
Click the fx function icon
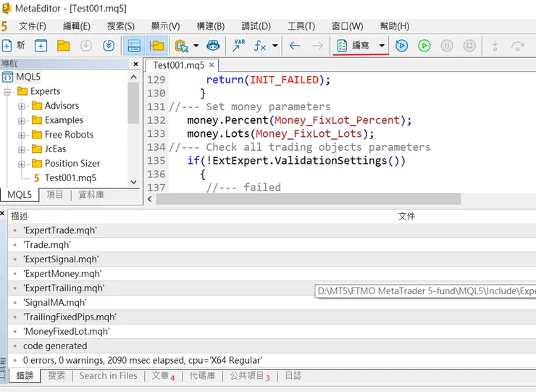coord(260,46)
